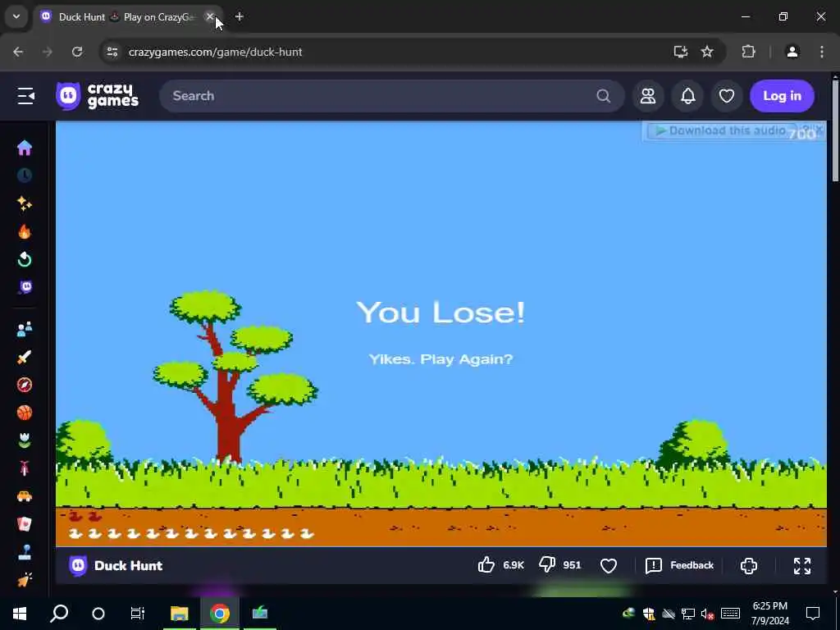Open Task View on taskbar
Screen dimensions: 840x630
138,613
